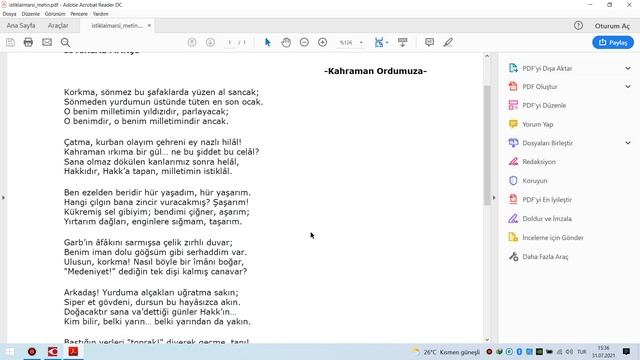640x360 pixels.
Task: Open the zoom percentage dropdown
Action: pos(361,42)
